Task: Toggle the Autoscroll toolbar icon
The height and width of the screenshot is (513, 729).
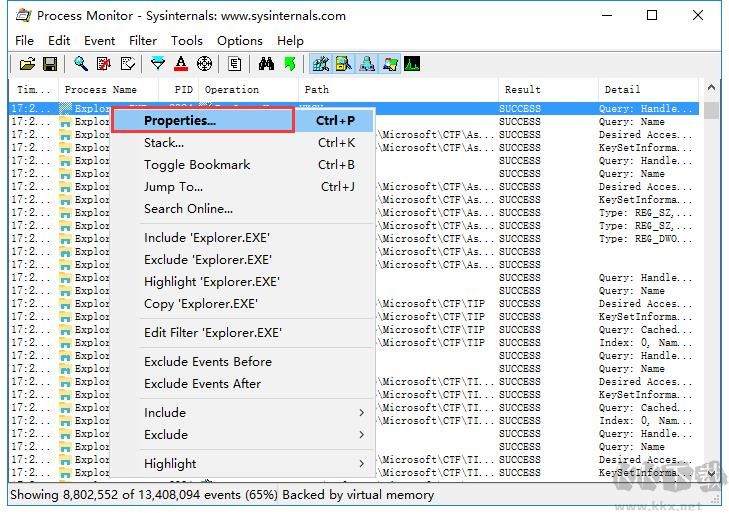Action: pos(104,64)
